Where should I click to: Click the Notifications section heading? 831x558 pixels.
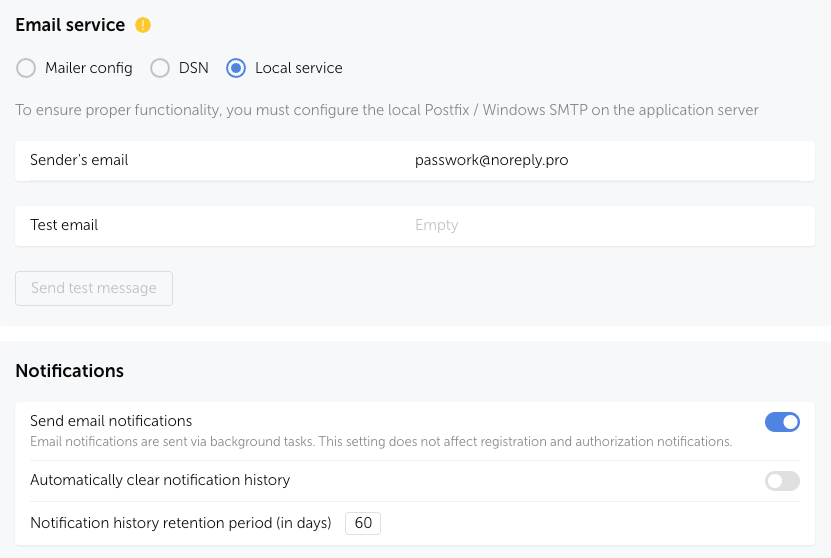pyautogui.click(x=69, y=371)
